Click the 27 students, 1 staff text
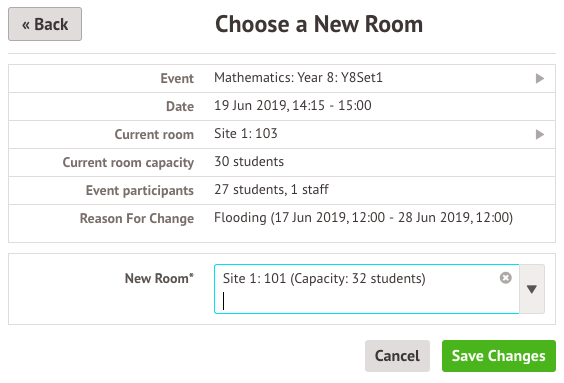564x383 pixels. click(x=271, y=190)
